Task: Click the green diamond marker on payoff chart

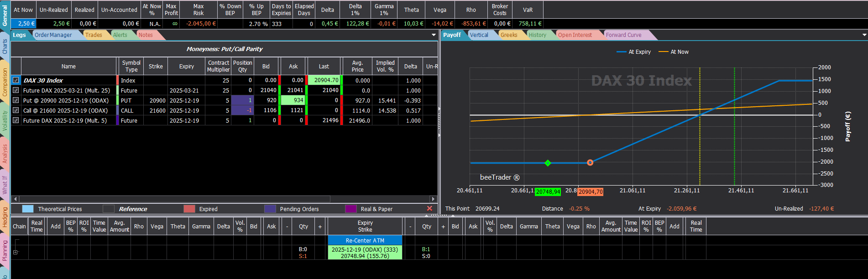Action: click(x=548, y=163)
